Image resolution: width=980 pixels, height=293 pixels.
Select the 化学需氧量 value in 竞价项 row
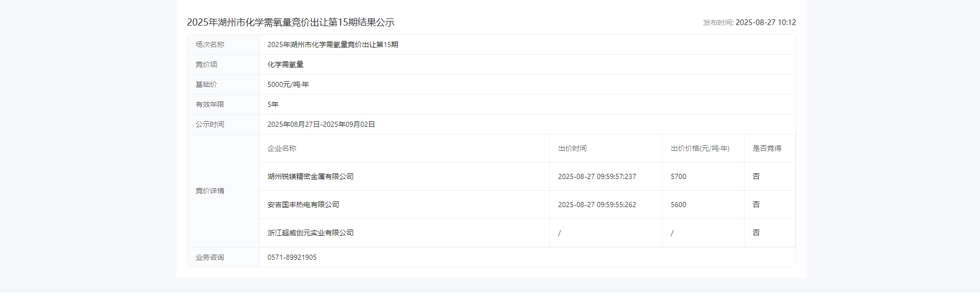[x=285, y=64]
